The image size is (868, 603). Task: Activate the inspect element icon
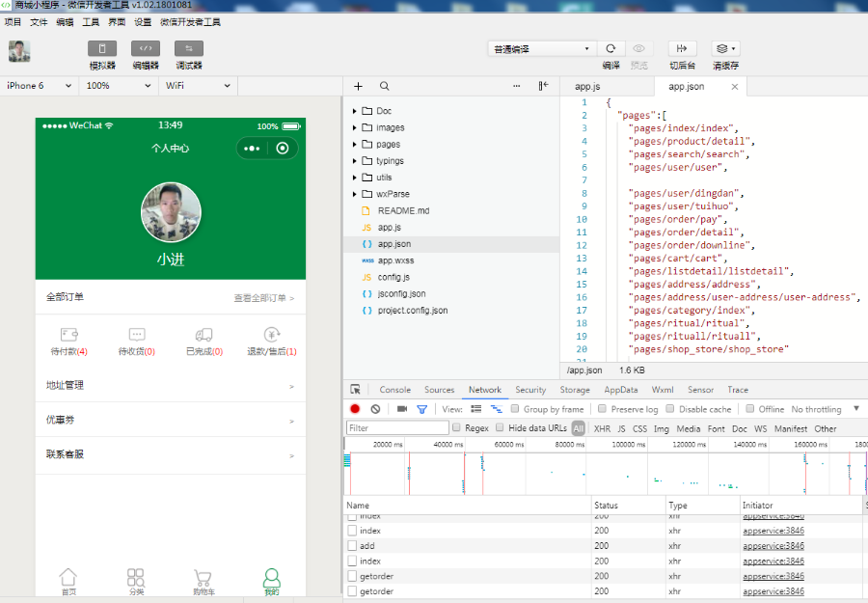point(356,390)
